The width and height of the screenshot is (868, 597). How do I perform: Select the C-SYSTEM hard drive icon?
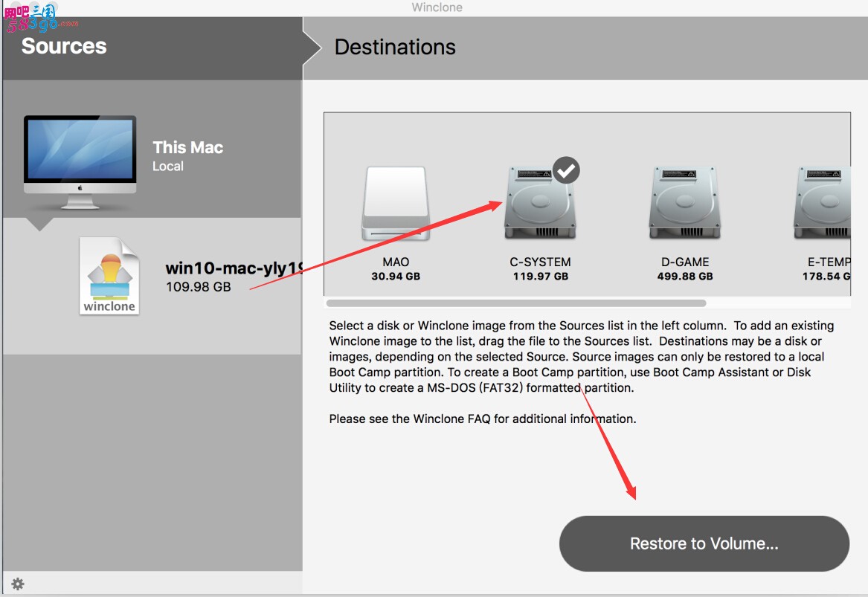(540, 202)
